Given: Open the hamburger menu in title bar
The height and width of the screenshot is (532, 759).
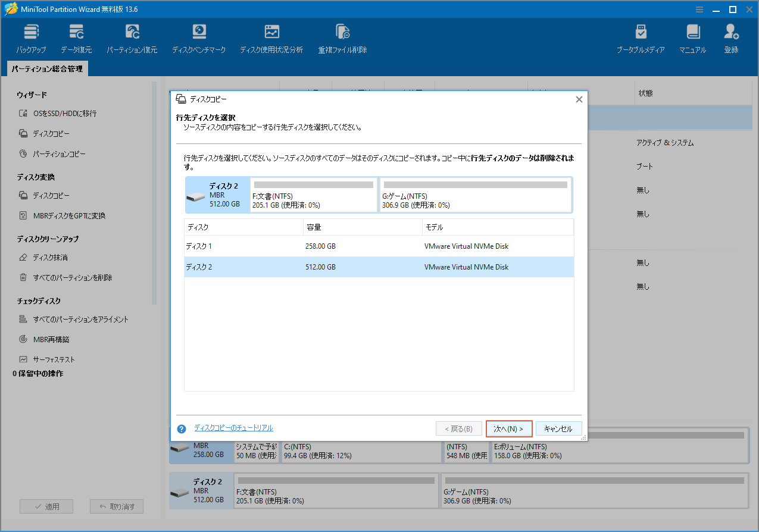Looking at the screenshot, I should click(x=700, y=9).
